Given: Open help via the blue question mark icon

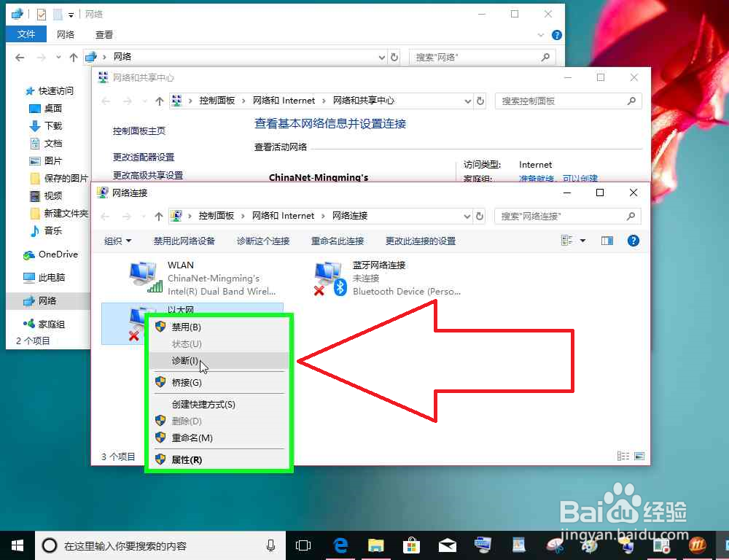Looking at the screenshot, I should coord(633,240).
